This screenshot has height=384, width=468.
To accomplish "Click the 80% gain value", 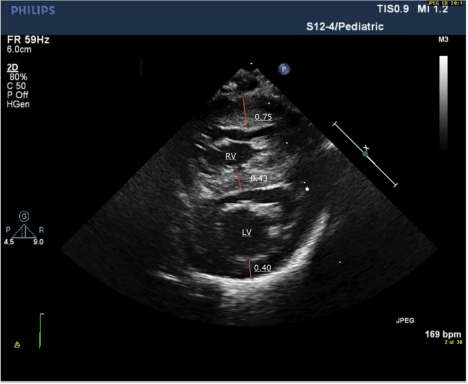I will pyautogui.click(x=18, y=77).
